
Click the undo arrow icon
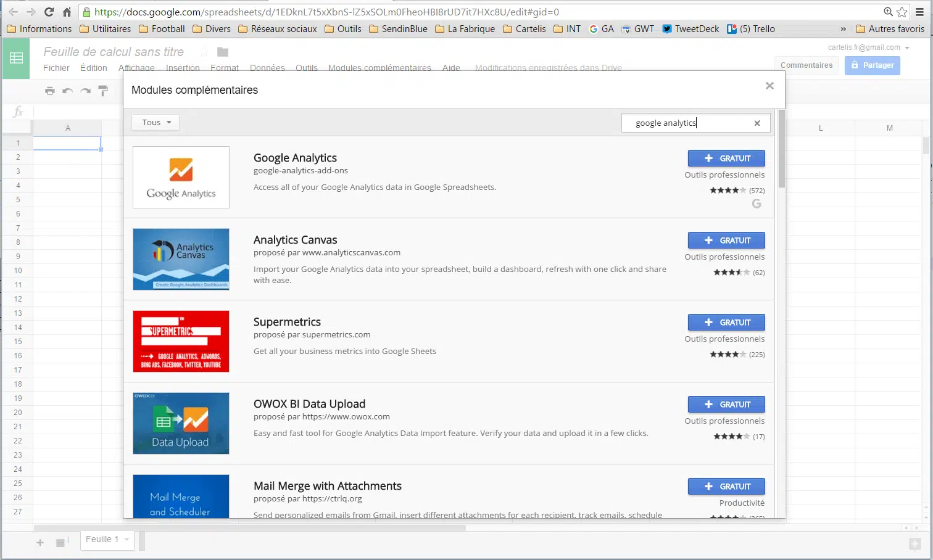[68, 91]
